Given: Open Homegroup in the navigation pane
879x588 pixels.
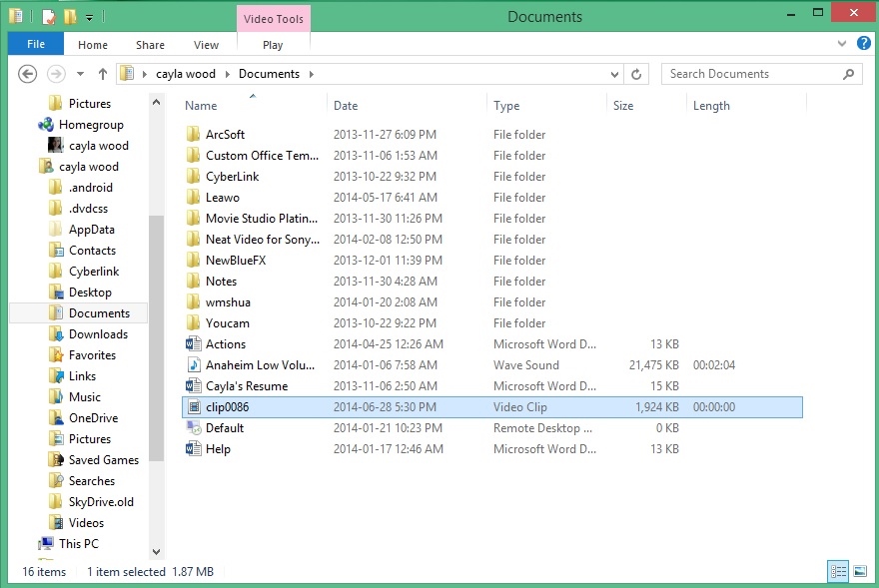Looking at the screenshot, I should click(91, 125).
